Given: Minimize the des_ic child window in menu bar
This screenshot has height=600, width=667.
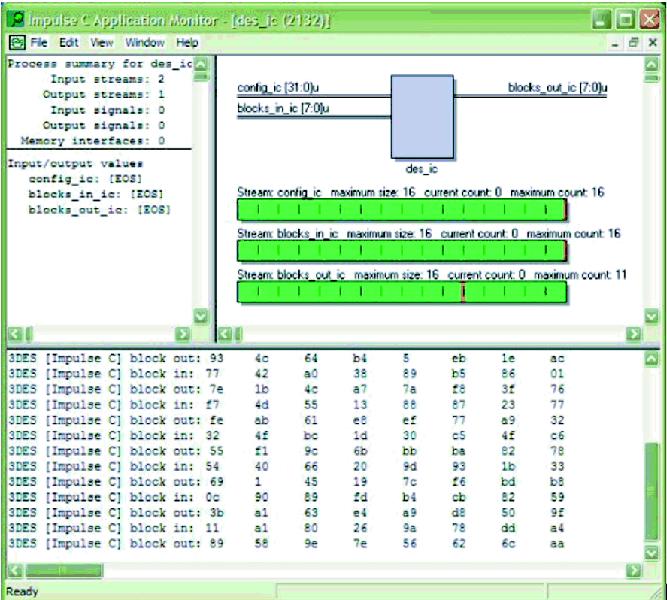Looking at the screenshot, I should tap(616, 43).
